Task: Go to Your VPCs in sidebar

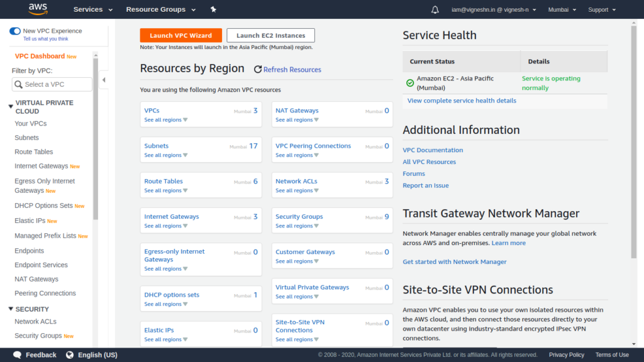Action: [x=30, y=124]
